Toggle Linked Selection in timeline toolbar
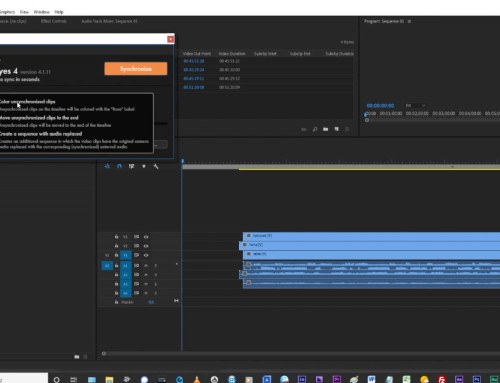The image size is (500, 383). [x=132, y=166]
